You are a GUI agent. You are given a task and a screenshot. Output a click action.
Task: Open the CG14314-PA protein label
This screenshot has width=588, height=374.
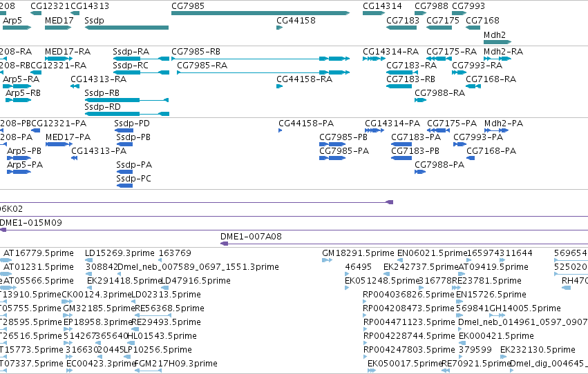[392, 123]
